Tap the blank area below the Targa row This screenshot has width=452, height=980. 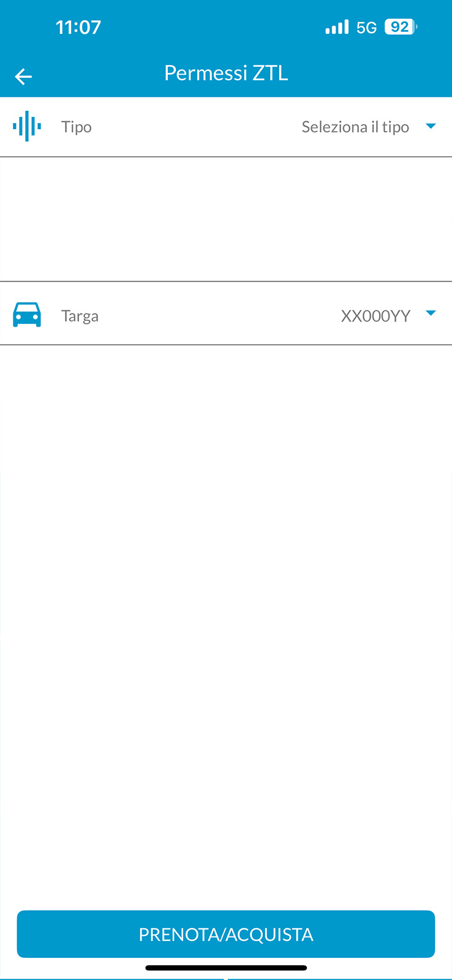(226, 625)
